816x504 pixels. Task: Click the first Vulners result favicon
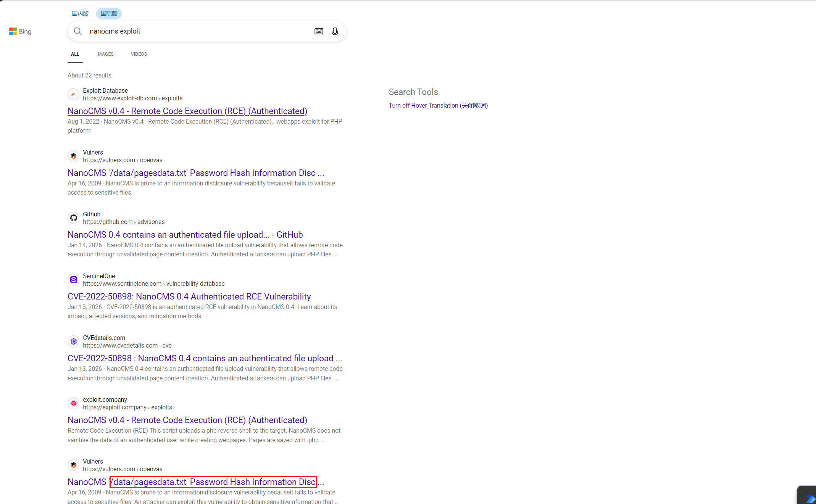pos(74,156)
